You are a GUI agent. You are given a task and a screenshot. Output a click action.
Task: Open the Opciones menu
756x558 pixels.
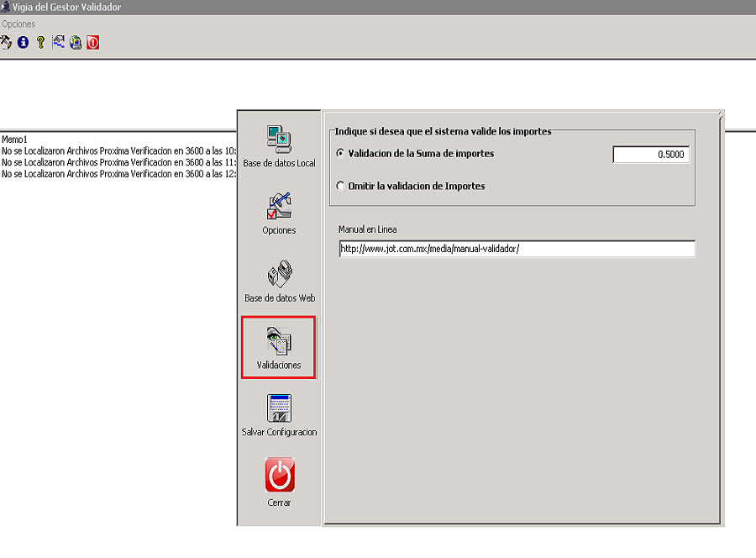(18, 24)
